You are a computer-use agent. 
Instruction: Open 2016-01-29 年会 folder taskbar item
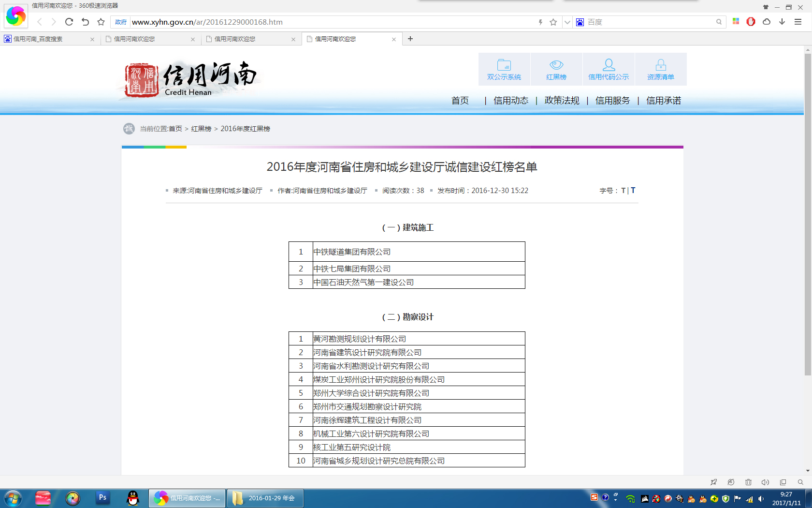click(x=265, y=498)
